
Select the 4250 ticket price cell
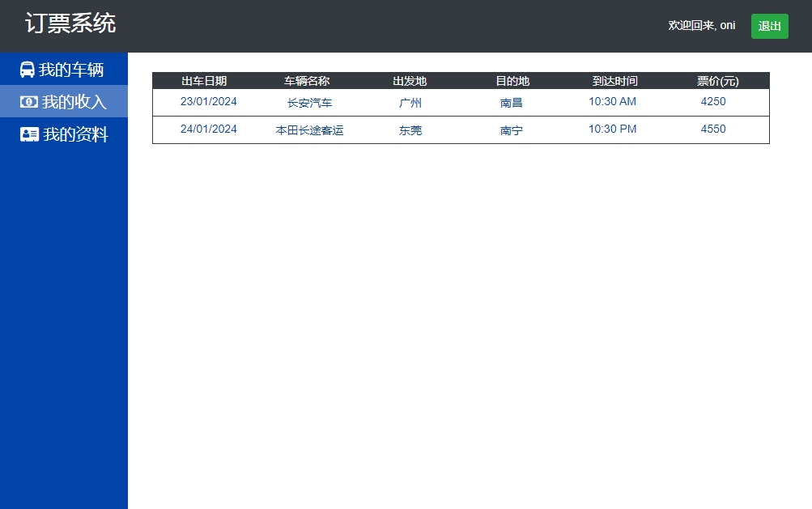713,102
